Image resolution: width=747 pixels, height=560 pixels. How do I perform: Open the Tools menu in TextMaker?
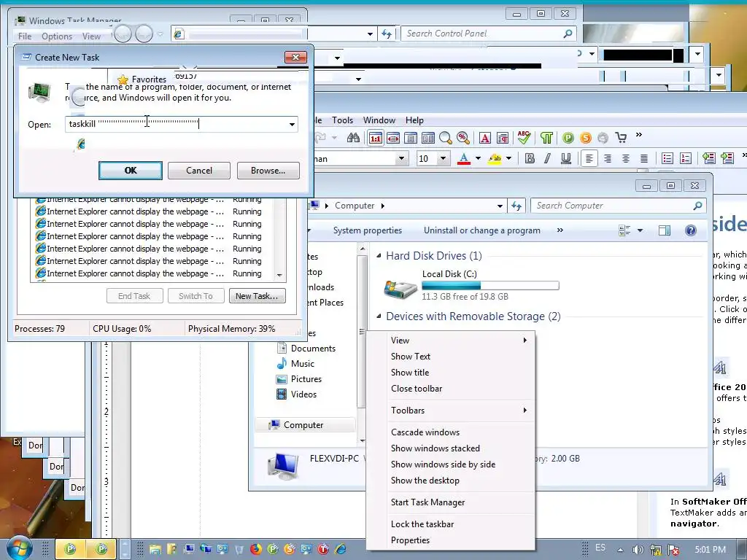click(x=343, y=120)
